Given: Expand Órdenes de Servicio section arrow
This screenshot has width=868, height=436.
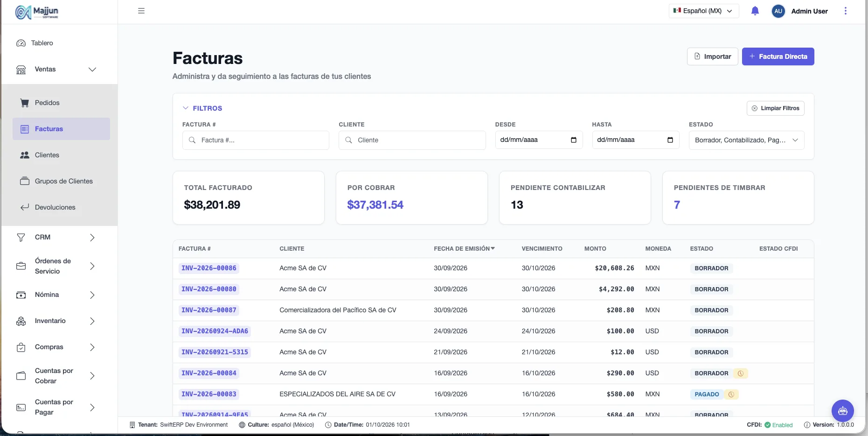Looking at the screenshot, I should [92, 266].
